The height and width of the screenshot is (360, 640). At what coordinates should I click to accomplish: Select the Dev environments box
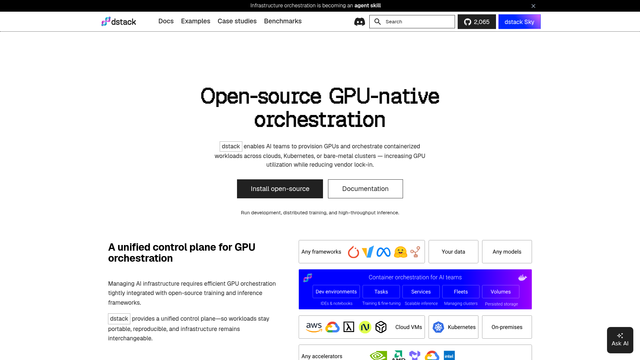click(x=336, y=292)
